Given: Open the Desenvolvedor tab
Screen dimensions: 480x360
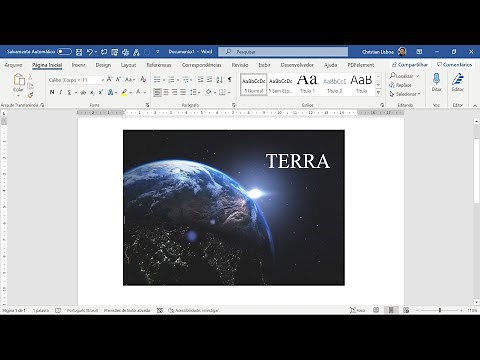Looking at the screenshot, I should pyautogui.click(x=297, y=65).
